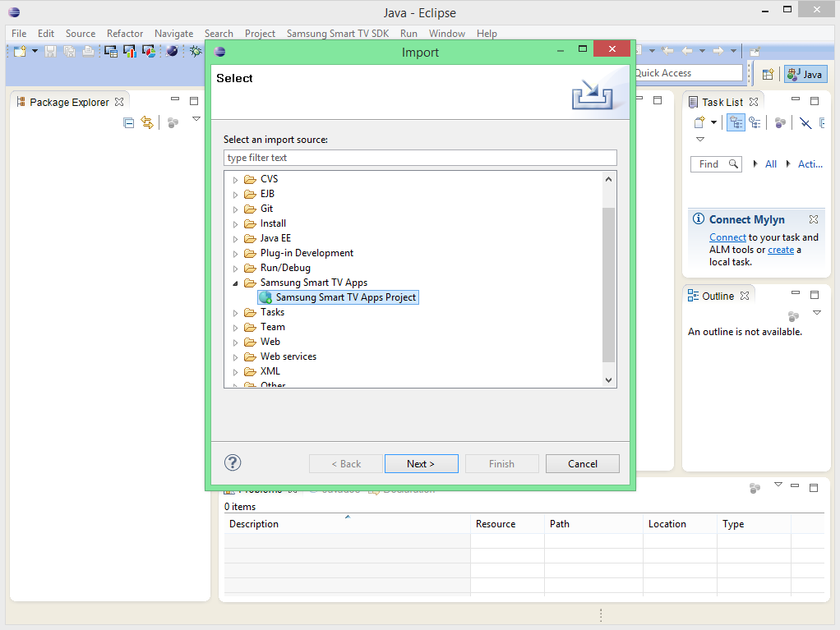Open Package Explorer view menu triangle
The width and height of the screenshot is (840, 630).
coord(196,119)
